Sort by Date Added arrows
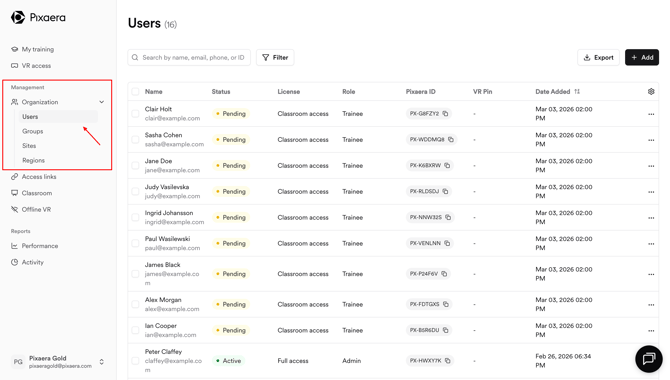Image resolution: width=670 pixels, height=380 pixels. (577, 91)
